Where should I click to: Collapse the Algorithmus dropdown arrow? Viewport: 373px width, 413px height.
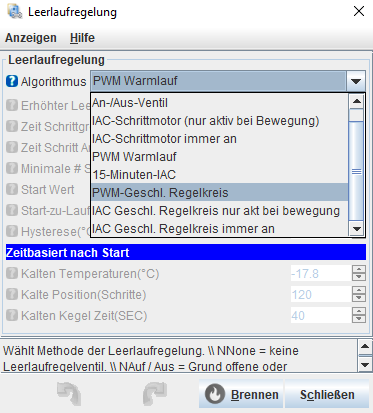(x=356, y=81)
